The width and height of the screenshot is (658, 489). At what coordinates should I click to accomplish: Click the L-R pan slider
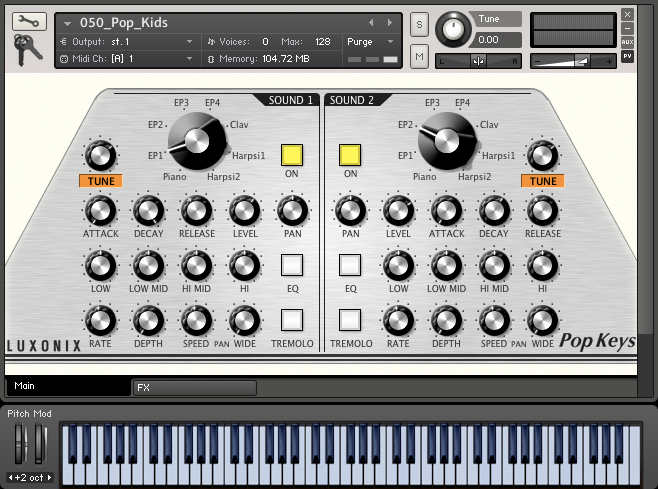click(478, 62)
